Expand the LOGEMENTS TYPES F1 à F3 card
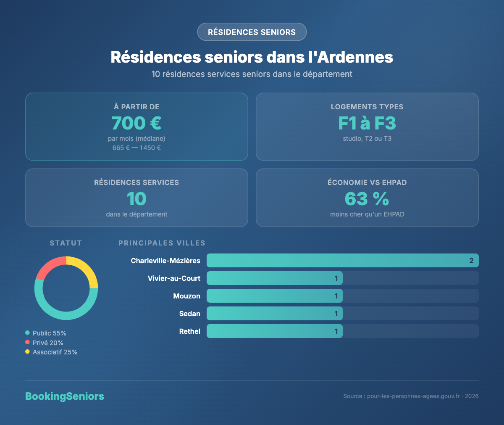 [x=367, y=126]
